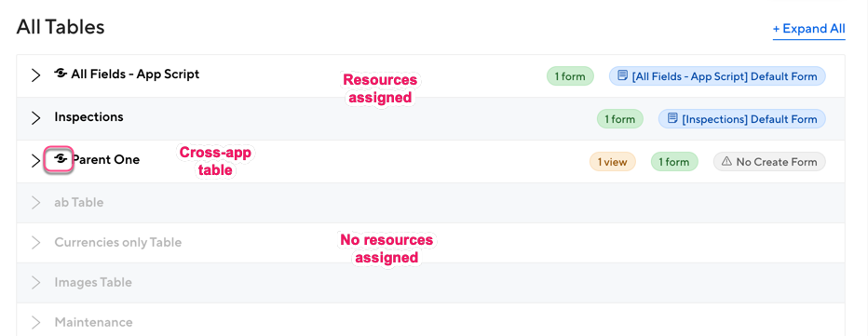Click cross-app icon beside All Fields - App Script
The height and width of the screenshot is (336, 868).
coord(61,74)
